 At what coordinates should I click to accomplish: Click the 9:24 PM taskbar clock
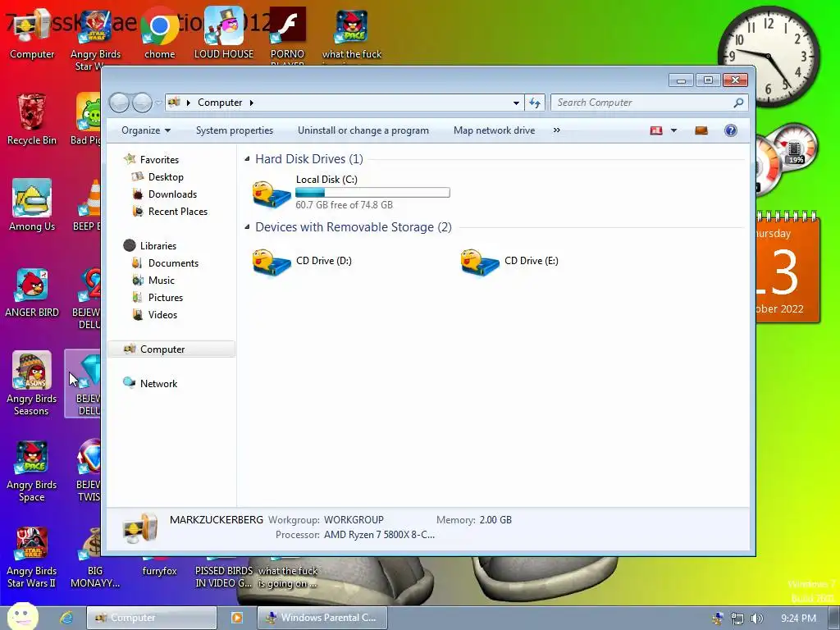coord(798,619)
